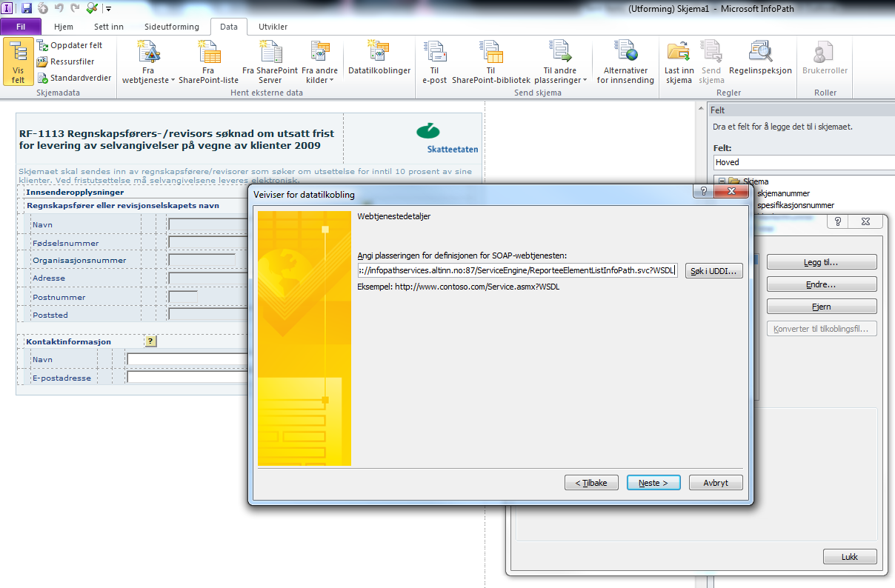Click the Innsenderopplysninger section header

[75, 193]
